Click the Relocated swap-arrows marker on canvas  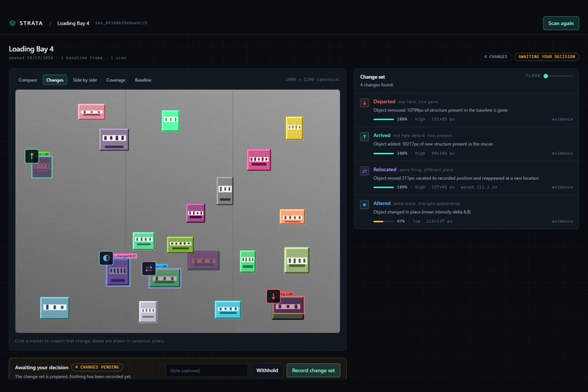[149, 268]
